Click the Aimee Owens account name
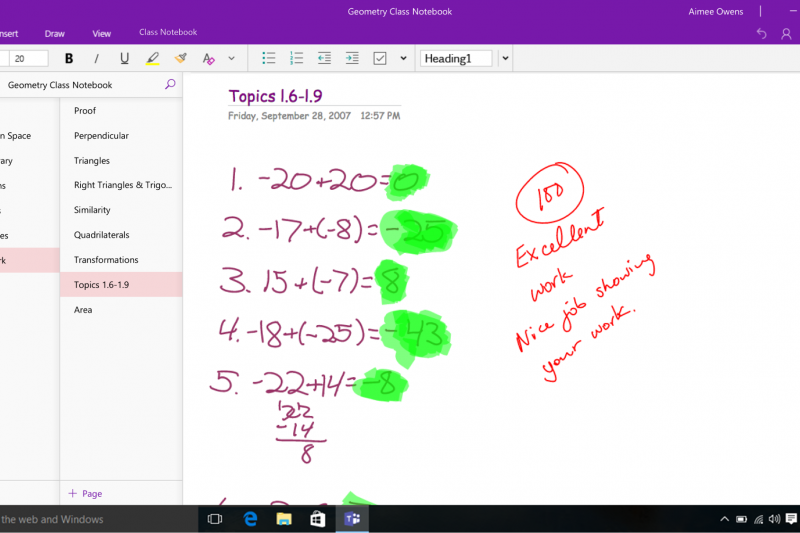This screenshot has width=800, height=533. tap(715, 11)
